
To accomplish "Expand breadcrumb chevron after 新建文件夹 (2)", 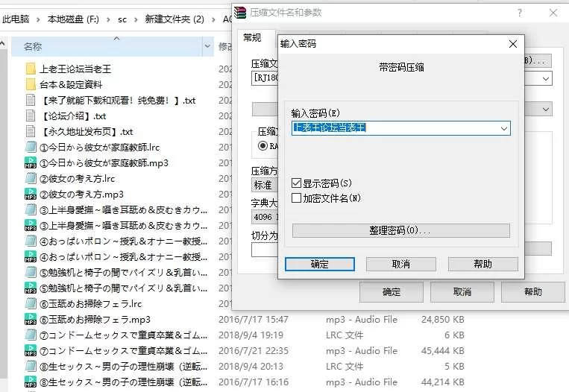I will pyautogui.click(x=214, y=19).
